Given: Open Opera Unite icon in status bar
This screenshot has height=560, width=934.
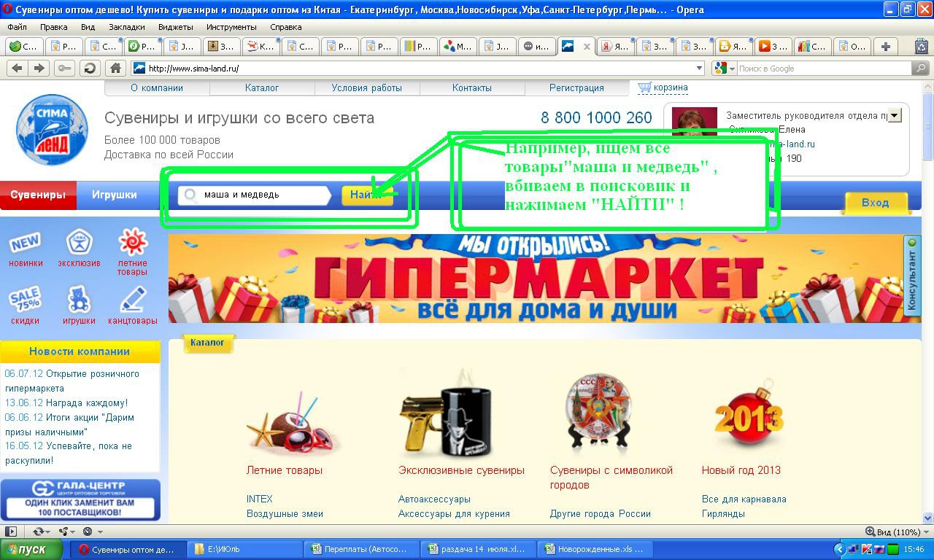Looking at the screenshot, I should (63, 532).
